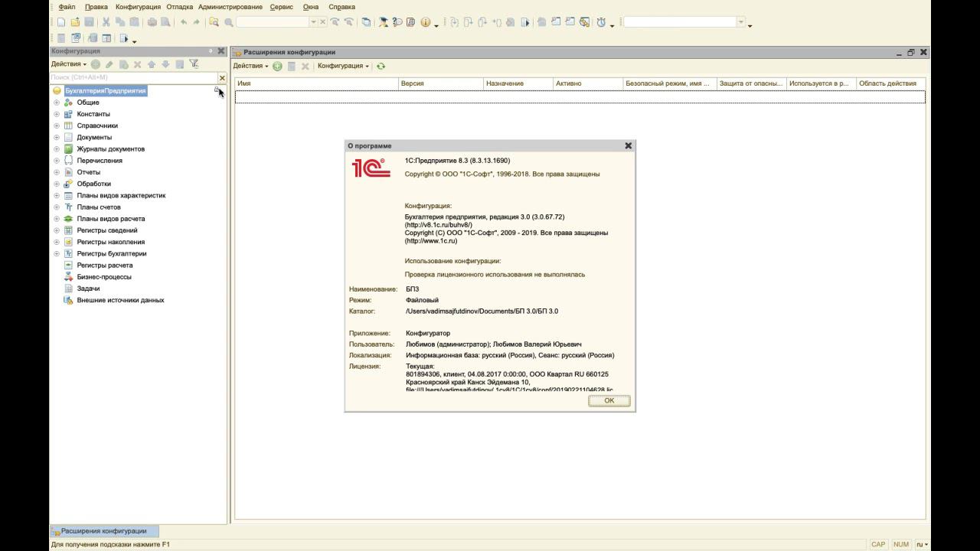Viewport: 980px width, 551px height.
Task: Click the Redo arrow toolbar icon
Action: point(197,23)
